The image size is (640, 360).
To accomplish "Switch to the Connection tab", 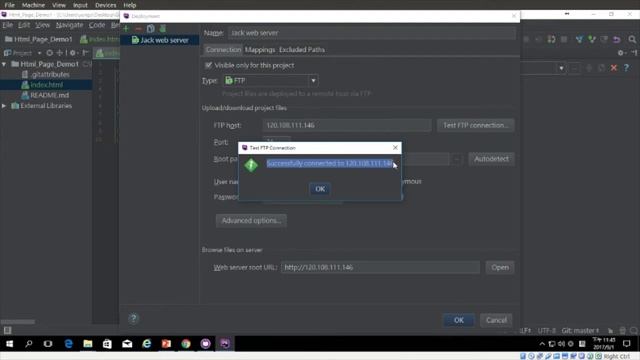I will coord(223,49).
